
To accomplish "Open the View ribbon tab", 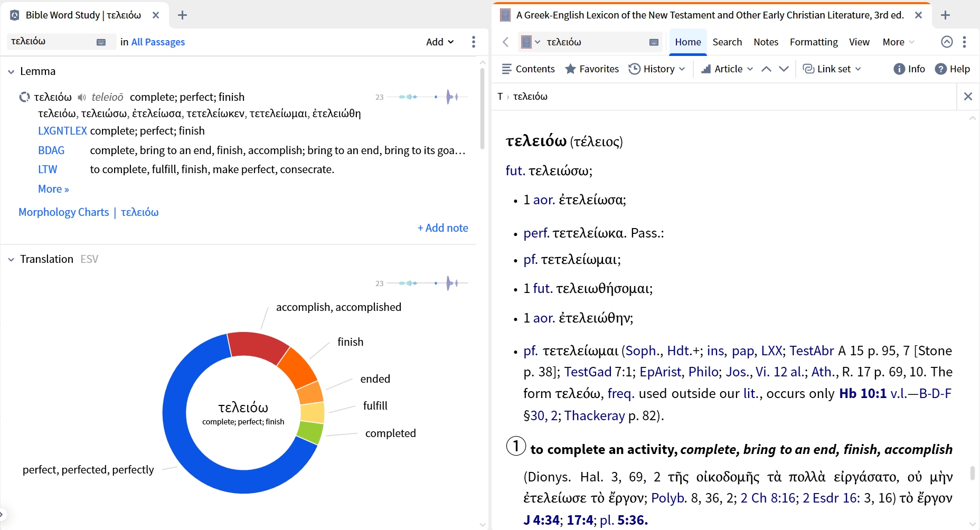I will point(859,42).
